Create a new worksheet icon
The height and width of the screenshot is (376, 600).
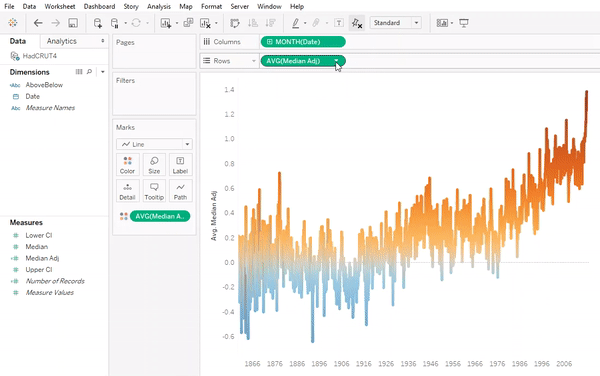click(x=166, y=23)
